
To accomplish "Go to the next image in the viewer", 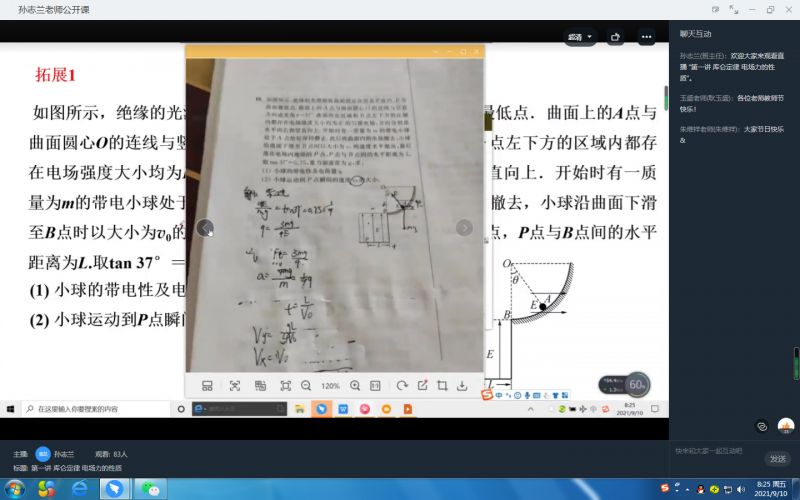I will tap(464, 228).
